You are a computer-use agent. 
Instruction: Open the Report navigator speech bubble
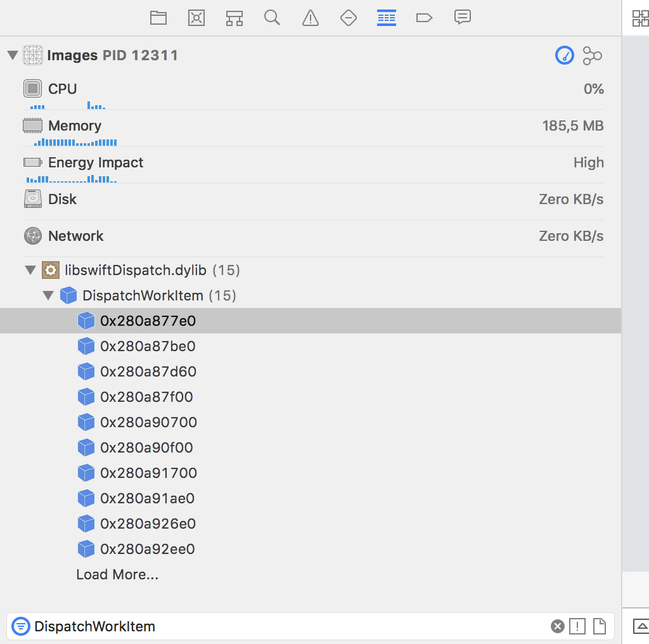pos(462,17)
